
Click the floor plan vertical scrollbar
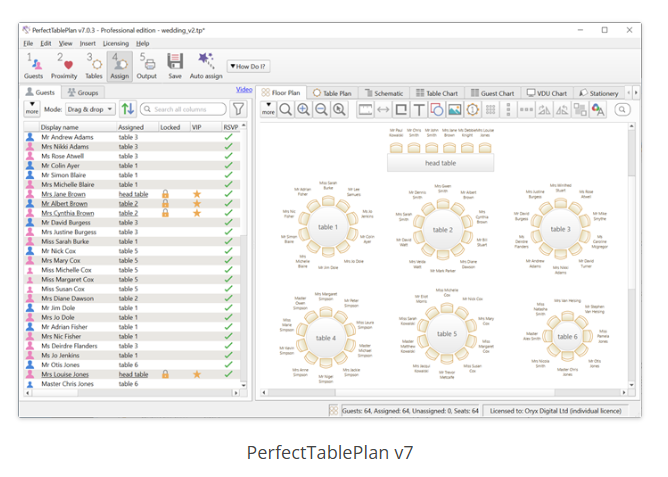click(x=632, y=256)
